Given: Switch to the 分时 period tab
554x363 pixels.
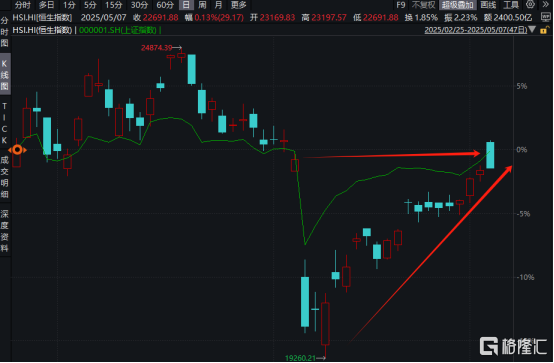Looking at the screenshot, I should [23, 5].
